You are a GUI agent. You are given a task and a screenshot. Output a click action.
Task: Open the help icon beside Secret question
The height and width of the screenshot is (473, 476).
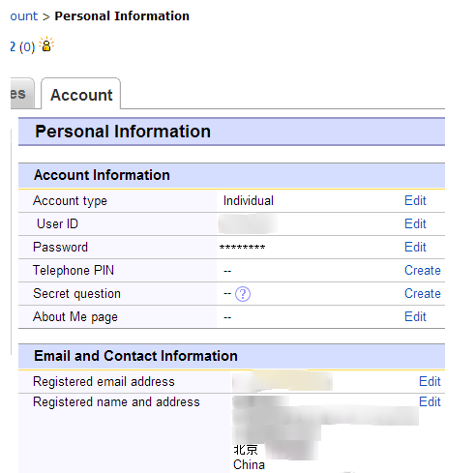[243, 294]
